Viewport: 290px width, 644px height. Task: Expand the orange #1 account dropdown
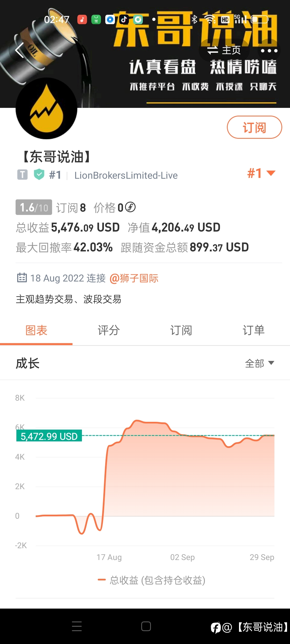click(261, 173)
